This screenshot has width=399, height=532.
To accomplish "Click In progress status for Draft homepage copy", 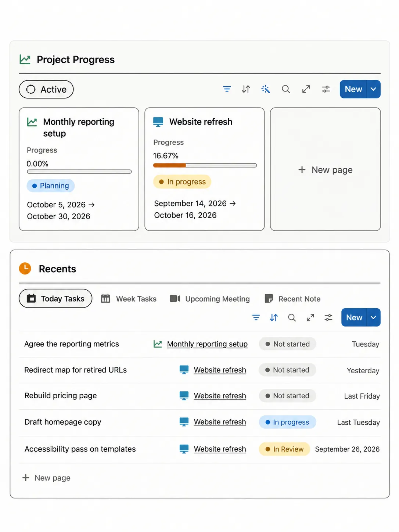I will coord(287,422).
